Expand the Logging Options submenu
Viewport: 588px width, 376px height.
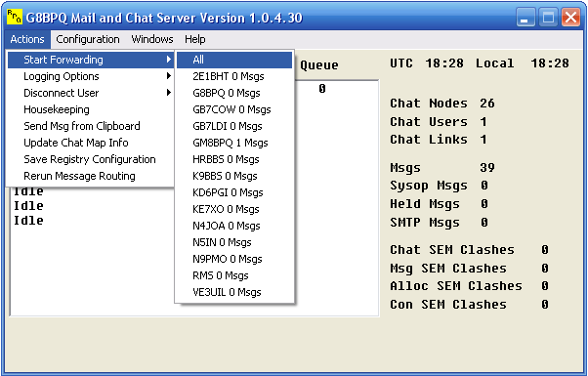coord(91,76)
